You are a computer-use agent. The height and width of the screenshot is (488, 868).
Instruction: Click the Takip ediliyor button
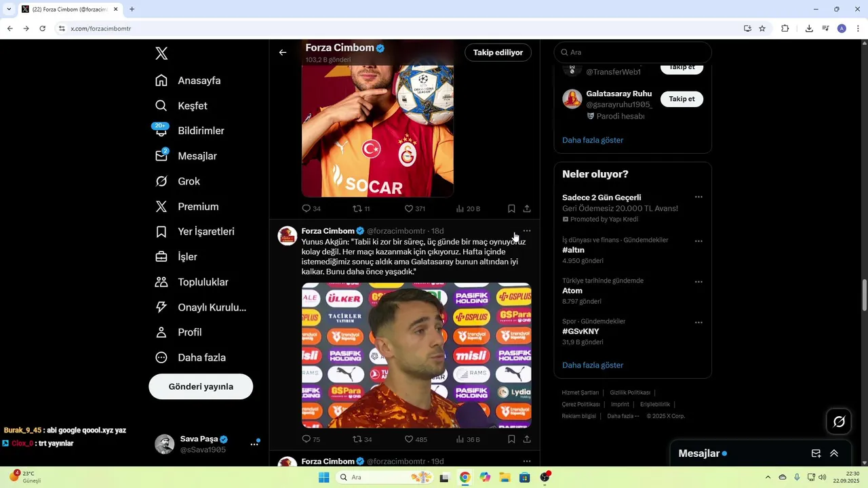point(498,52)
